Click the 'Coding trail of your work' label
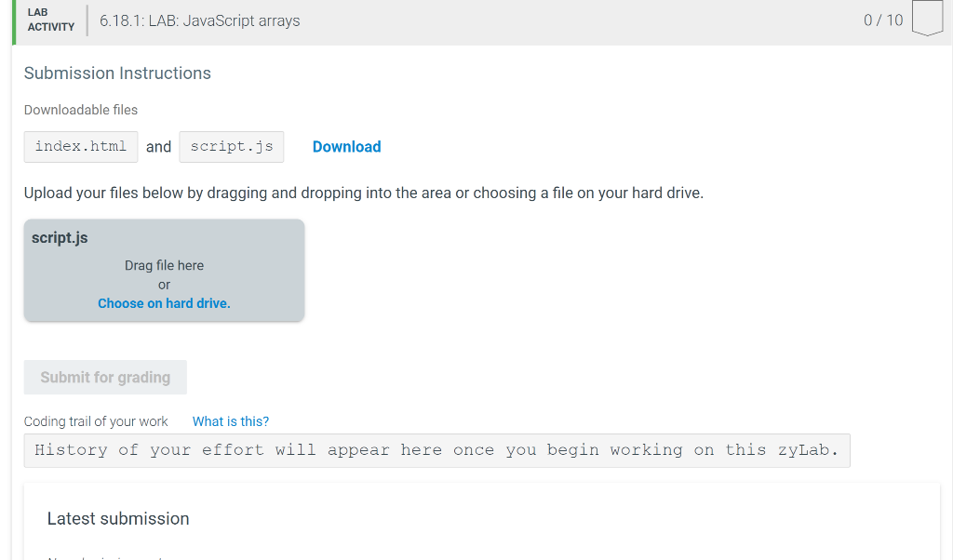The width and height of the screenshot is (953, 560). coord(96,421)
